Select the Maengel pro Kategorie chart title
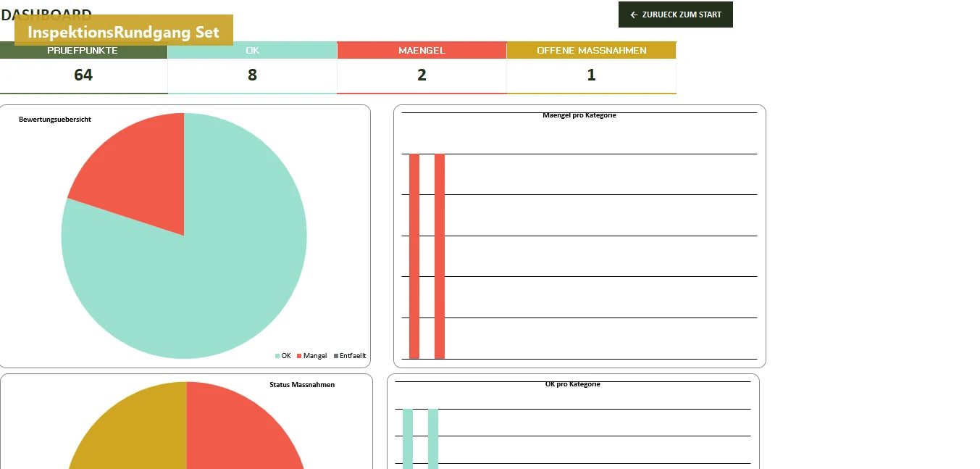The image size is (980, 469). [x=579, y=115]
